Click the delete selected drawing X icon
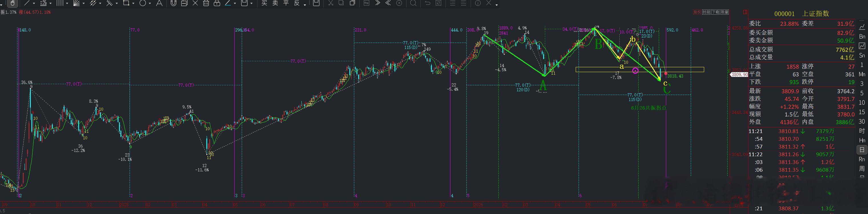 coord(196,3)
